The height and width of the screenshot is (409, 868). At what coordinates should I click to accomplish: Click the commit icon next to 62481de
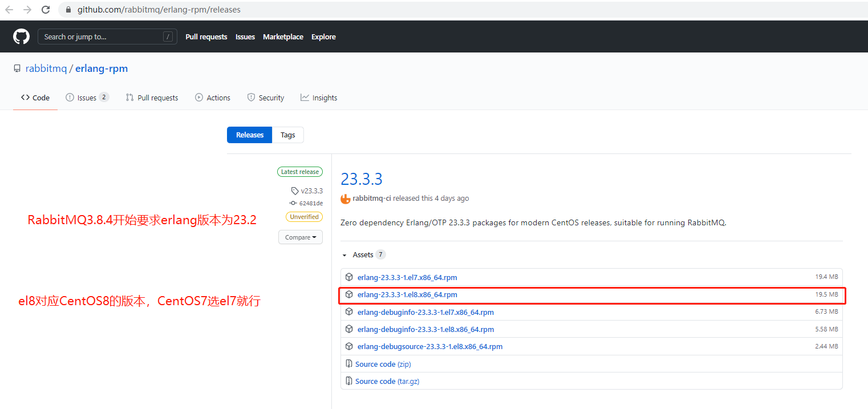(x=293, y=203)
